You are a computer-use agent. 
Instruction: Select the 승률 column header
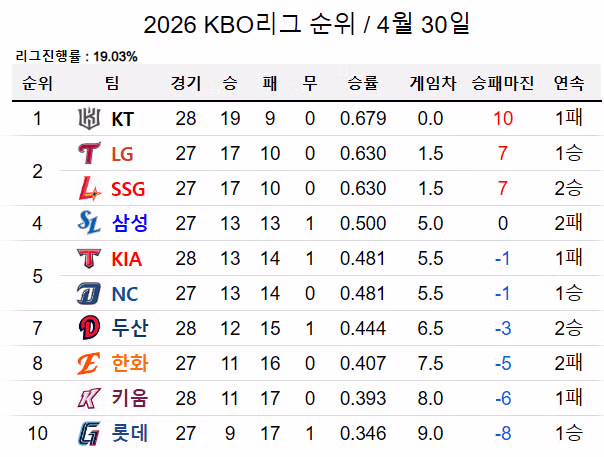(362, 83)
